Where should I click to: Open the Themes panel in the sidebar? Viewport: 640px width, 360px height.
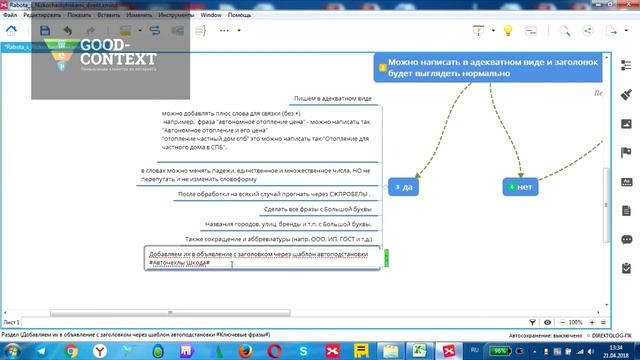pos(626,182)
